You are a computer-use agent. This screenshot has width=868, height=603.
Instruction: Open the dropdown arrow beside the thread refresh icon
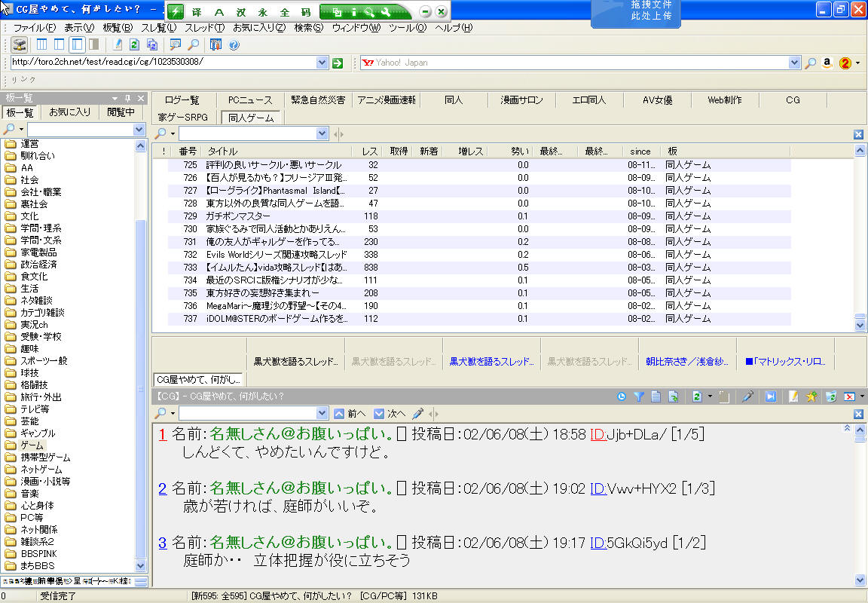pos(710,396)
